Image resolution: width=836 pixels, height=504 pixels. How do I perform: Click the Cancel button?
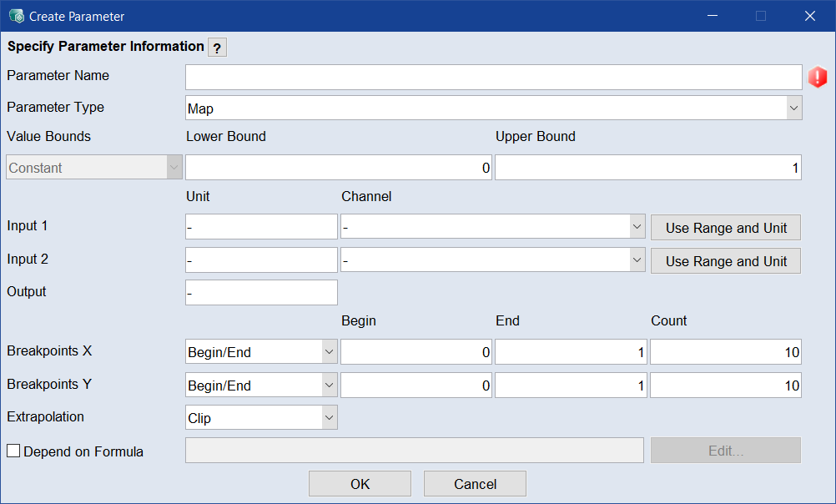tap(475, 484)
